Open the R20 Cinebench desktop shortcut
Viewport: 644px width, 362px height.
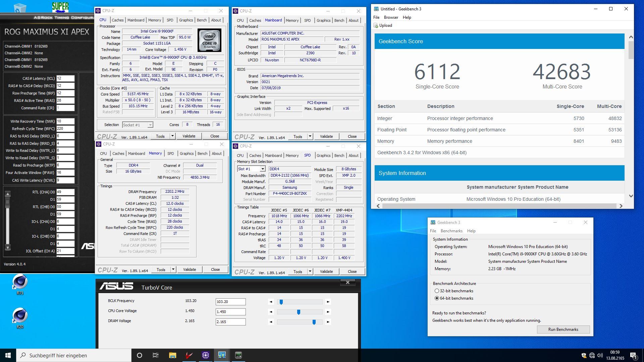[x=20, y=318]
